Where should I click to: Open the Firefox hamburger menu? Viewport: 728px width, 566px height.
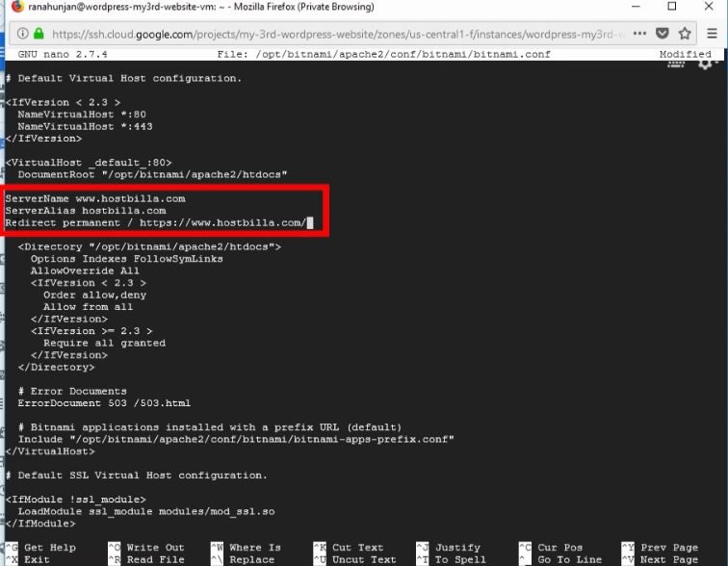[x=712, y=34]
